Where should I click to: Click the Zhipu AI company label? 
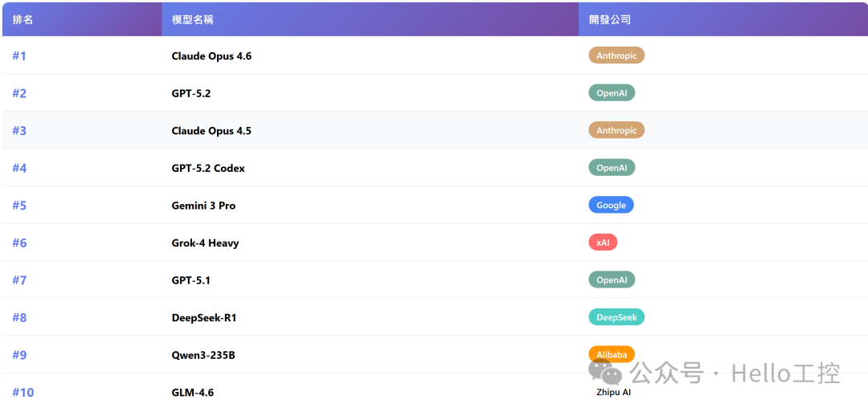point(613,393)
